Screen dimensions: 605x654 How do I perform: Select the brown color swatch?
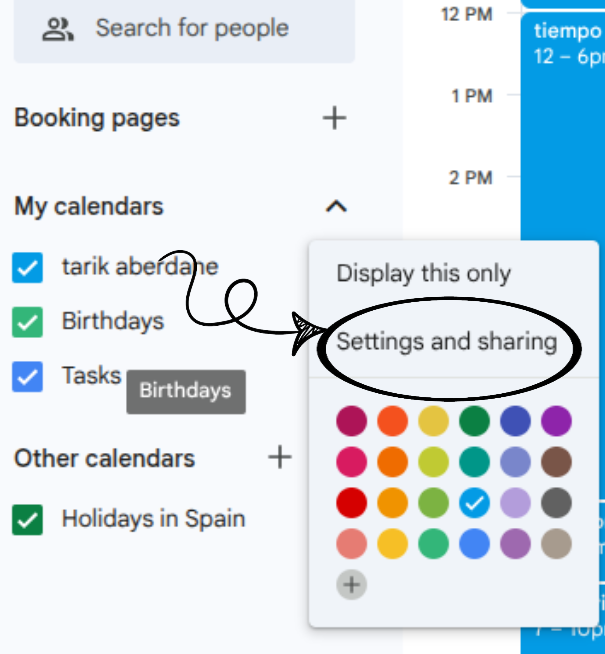[556, 462]
